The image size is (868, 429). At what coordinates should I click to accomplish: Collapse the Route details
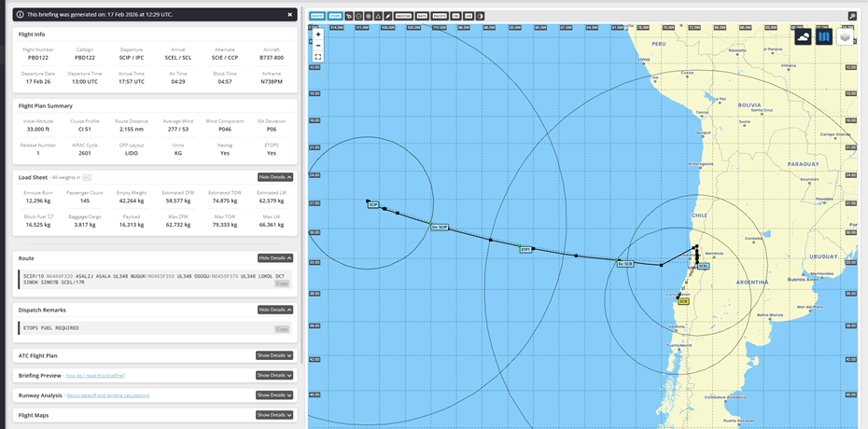point(275,257)
